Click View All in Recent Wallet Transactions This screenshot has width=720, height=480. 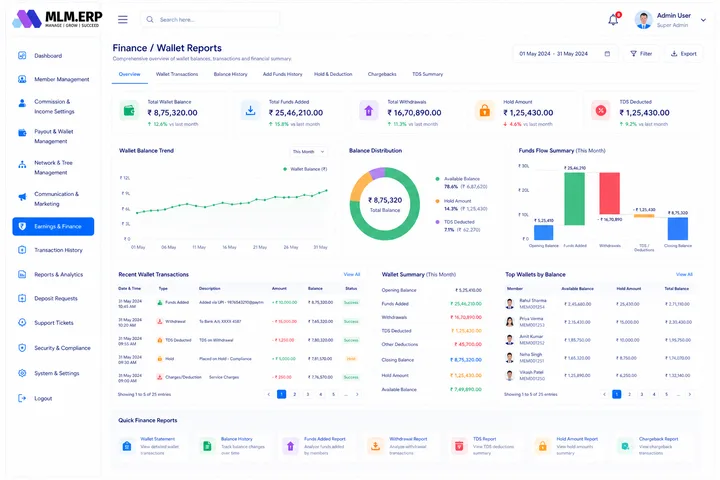pyautogui.click(x=352, y=274)
